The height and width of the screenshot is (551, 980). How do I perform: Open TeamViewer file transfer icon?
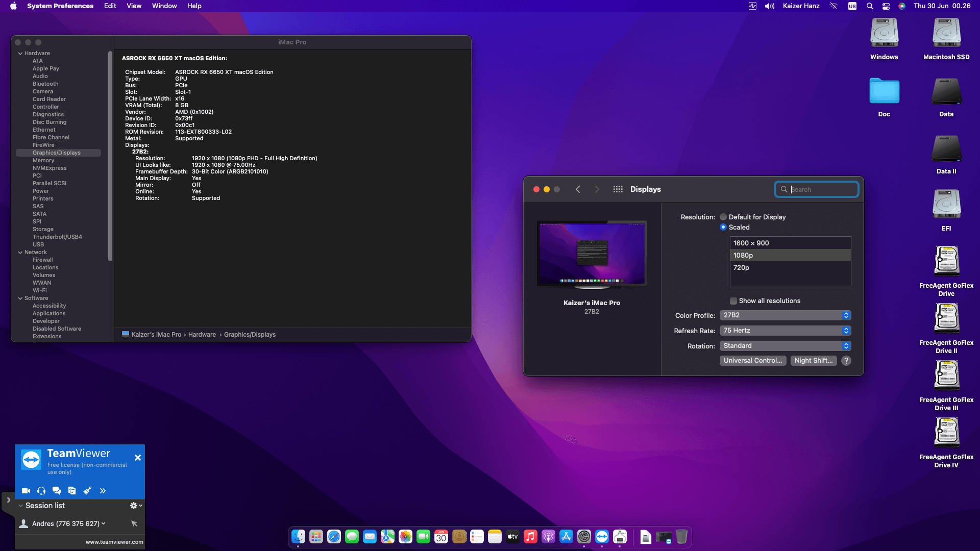coord(72,491)
